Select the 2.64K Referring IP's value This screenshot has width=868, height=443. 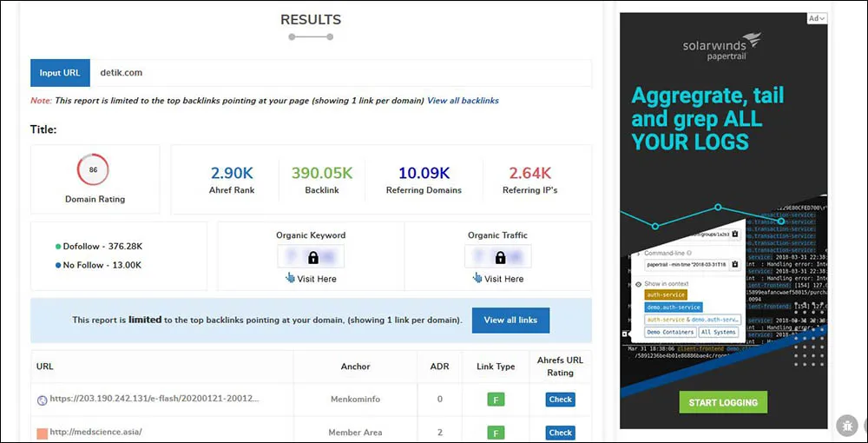coord(529,174)
